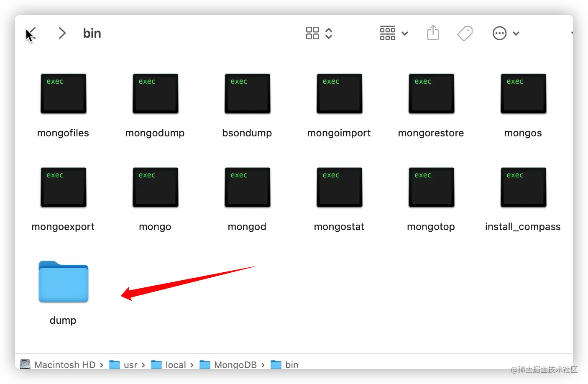
Task: Open Macintosh HD in path bar
Action: tap(58, 365)
